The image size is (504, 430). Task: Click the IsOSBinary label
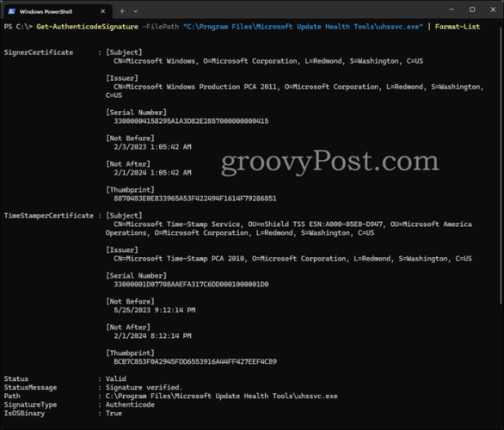(24, 414)
